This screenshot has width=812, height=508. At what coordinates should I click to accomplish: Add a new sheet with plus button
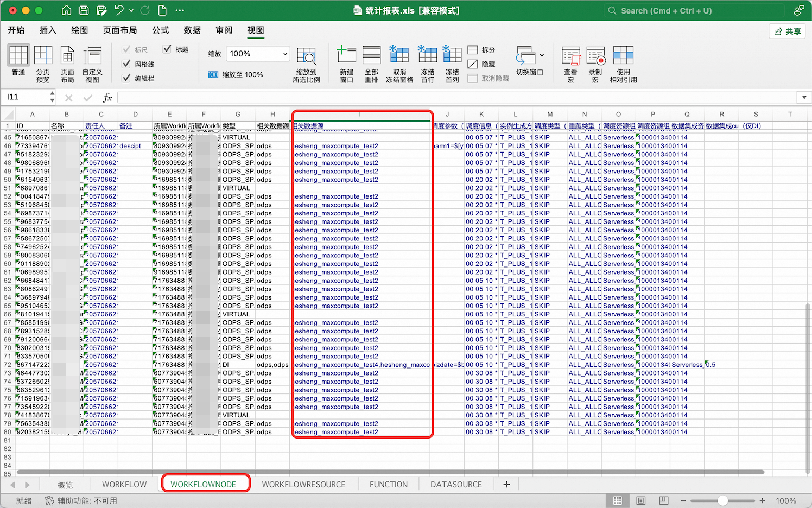point(506,485)
